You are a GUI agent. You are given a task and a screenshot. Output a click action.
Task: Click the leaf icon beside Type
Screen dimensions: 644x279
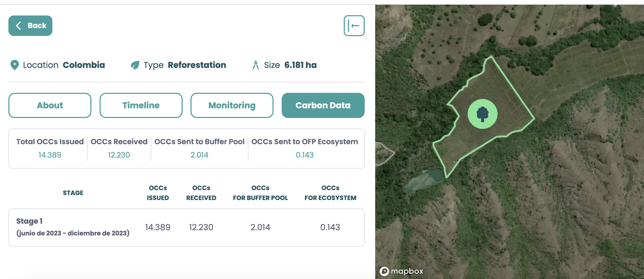coord(135,65)
